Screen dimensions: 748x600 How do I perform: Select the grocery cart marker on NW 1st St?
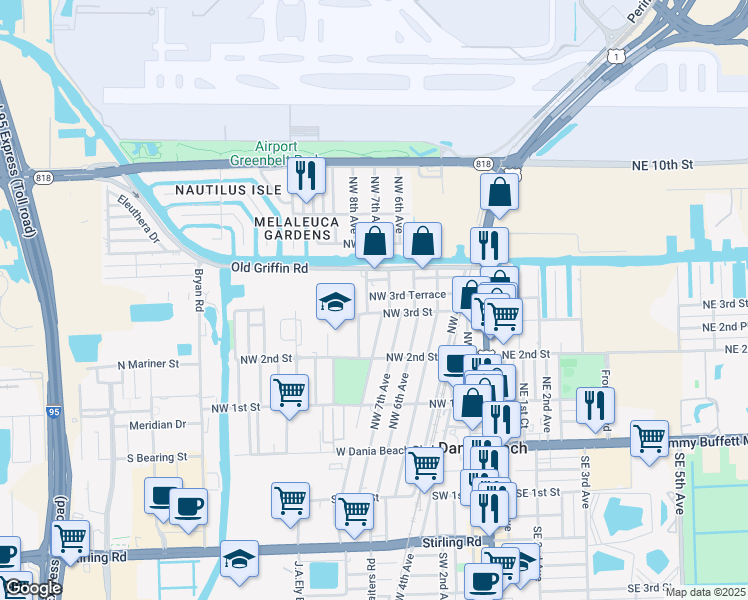[x=289, y=394]
